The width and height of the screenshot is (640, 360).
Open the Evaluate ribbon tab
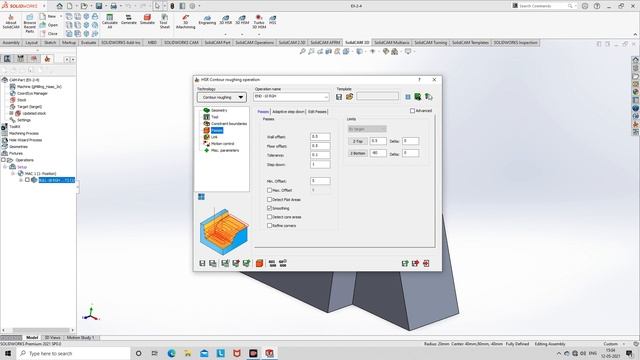pyautogui.click(x=88, y=42)
